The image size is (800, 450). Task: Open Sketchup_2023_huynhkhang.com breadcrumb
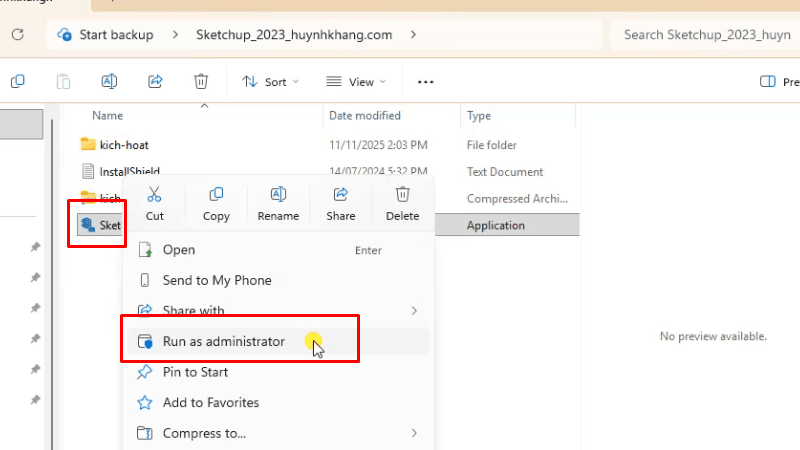[294, 35]
